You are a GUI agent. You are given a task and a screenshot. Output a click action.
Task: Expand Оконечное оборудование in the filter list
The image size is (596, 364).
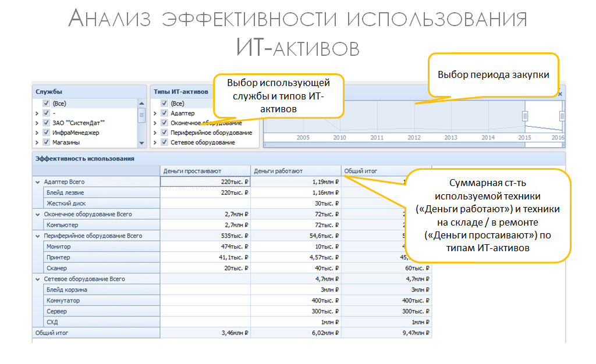point(155,123)
